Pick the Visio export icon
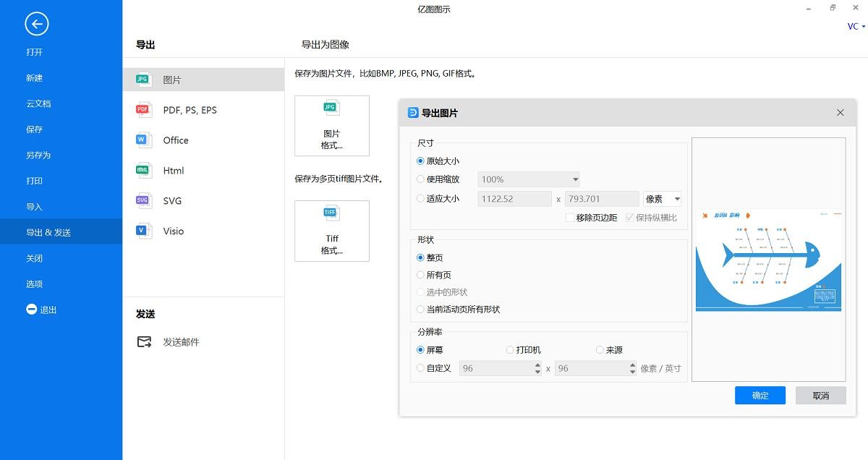 pyautogui.click(x=143, y=231)
